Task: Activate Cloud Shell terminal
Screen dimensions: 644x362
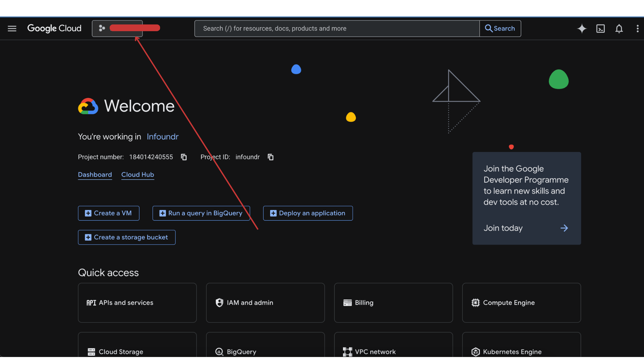Action: [600, 28]
